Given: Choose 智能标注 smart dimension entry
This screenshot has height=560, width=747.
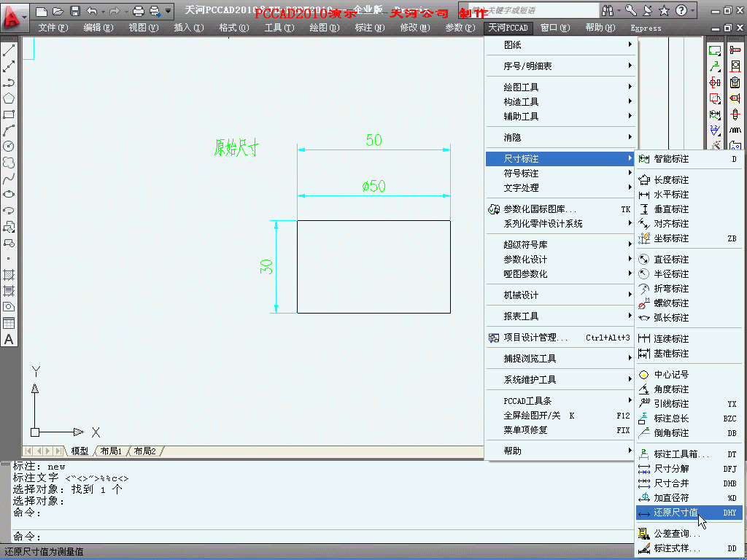Looking at the screenshot, I should [689, 159].
